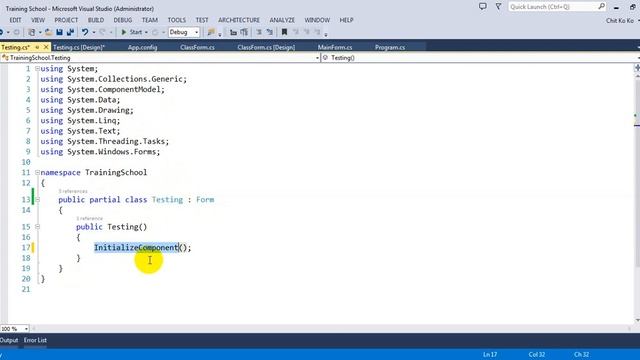This screenshot has width=640, height=360.
Task: Open the Start debug target dropdown arrow
Action: point(146,32)
